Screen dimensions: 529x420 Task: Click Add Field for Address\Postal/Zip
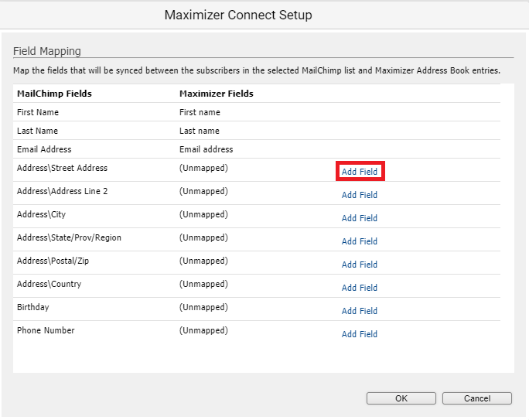[360, 265]
